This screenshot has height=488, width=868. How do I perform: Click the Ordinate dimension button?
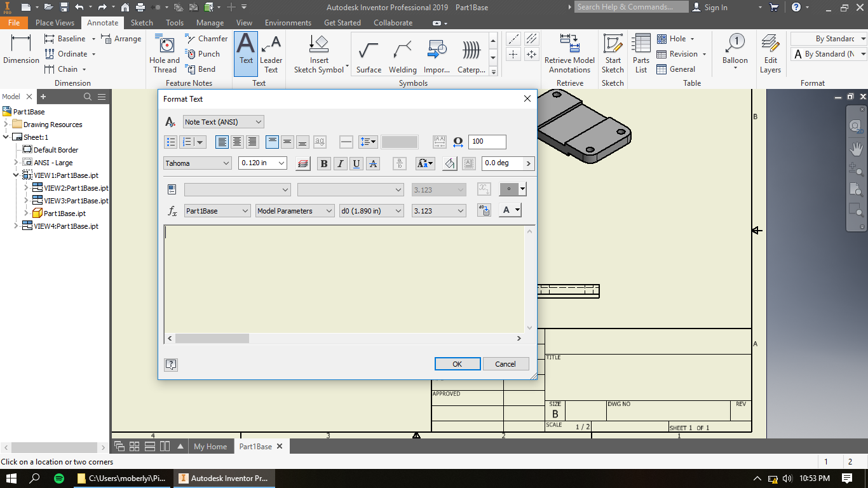coord(66,54)
